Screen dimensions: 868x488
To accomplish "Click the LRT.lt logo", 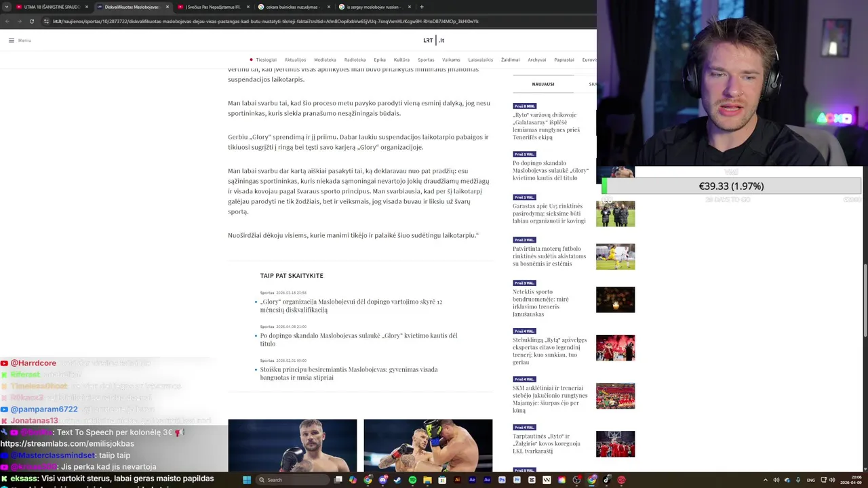I will (x=433, y=40).
